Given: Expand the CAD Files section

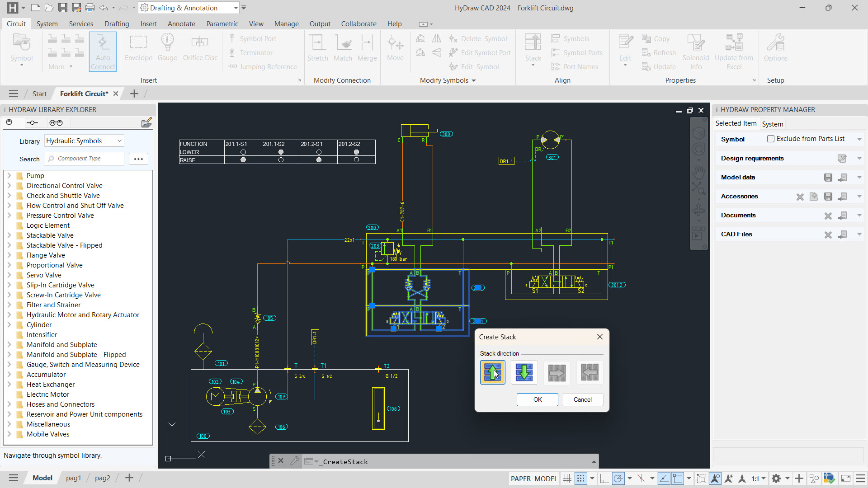Looking at the screenshot, I should point(859,234).
